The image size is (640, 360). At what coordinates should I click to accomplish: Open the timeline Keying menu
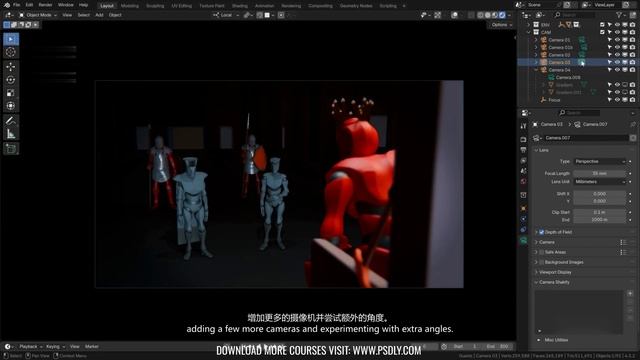[x=55, y=347]
